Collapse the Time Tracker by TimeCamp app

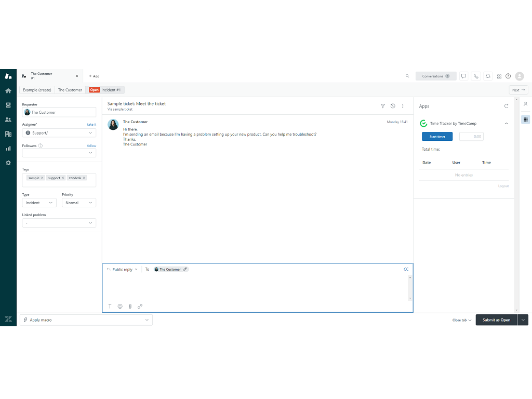[507, 124]
